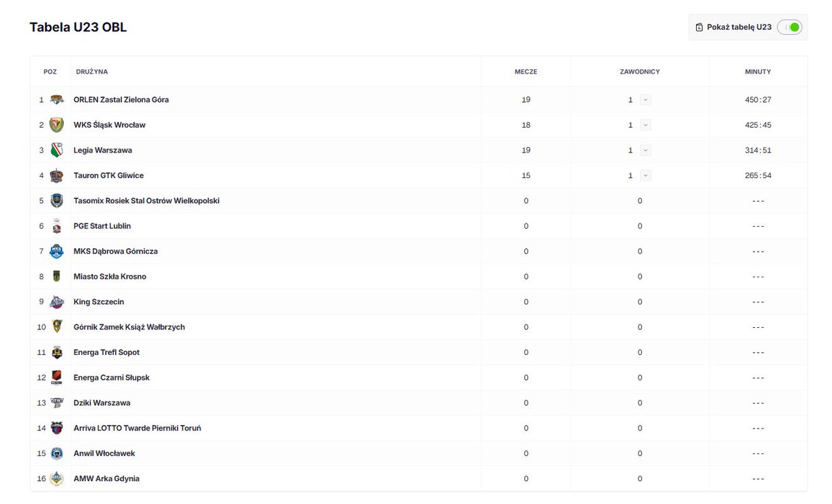Screen dimensions: 832x504
Task: Click the MKS Dąbrowa Górnicza team logo
Action: tap(57, 252)
